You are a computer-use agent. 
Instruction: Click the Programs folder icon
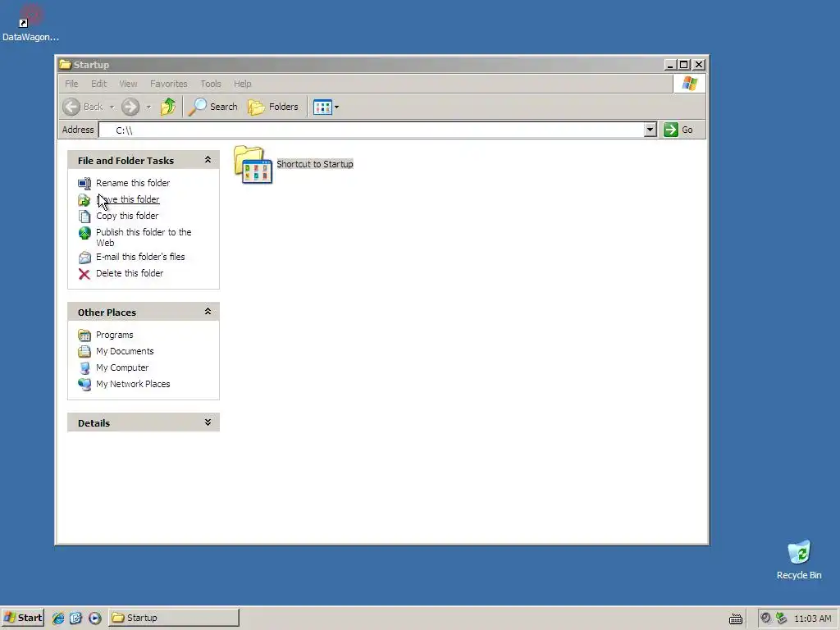click(84, 336)
